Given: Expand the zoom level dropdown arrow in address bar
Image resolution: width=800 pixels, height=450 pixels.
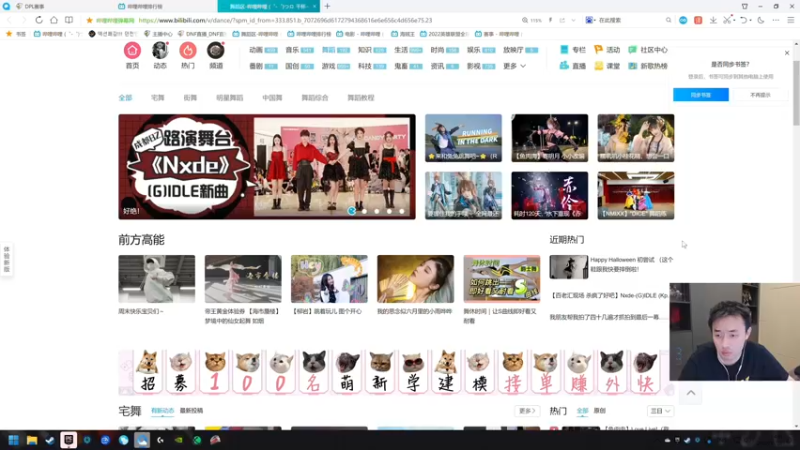Looking at the screenshot, I should click(x=573, y=20).
